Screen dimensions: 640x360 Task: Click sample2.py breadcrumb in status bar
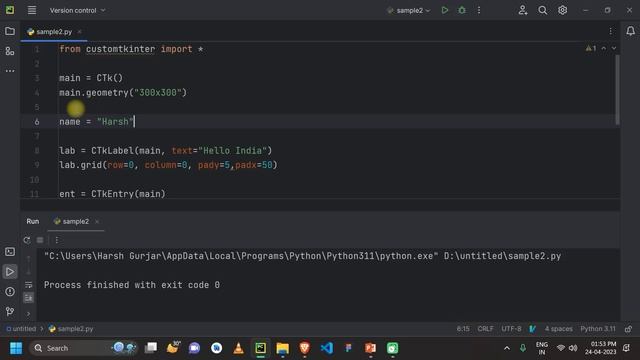tap(71, 329)
